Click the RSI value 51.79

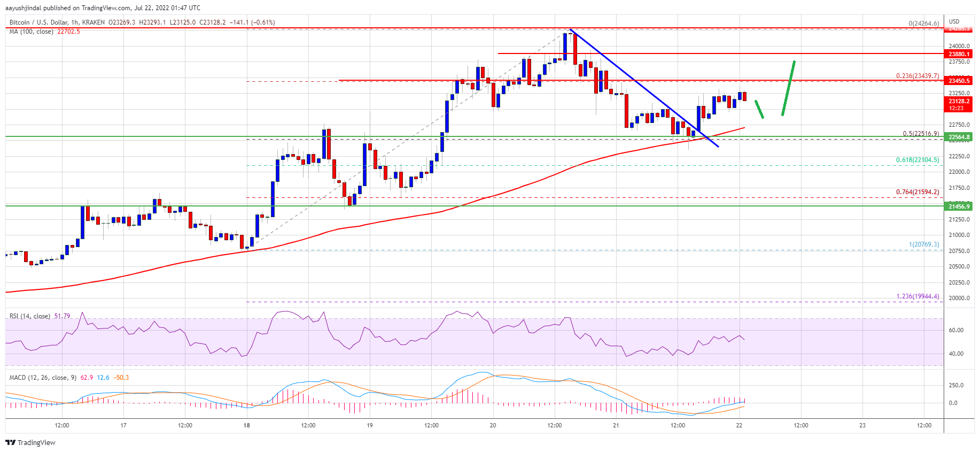[x=62, y=316]
